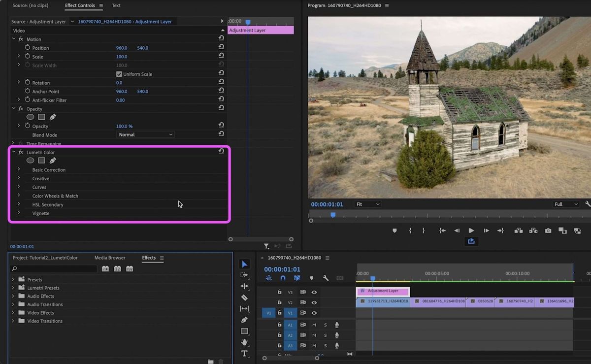Open timeline wrench settings icon
The width and height of the screenshot is (591, 364).
(326, 278)
